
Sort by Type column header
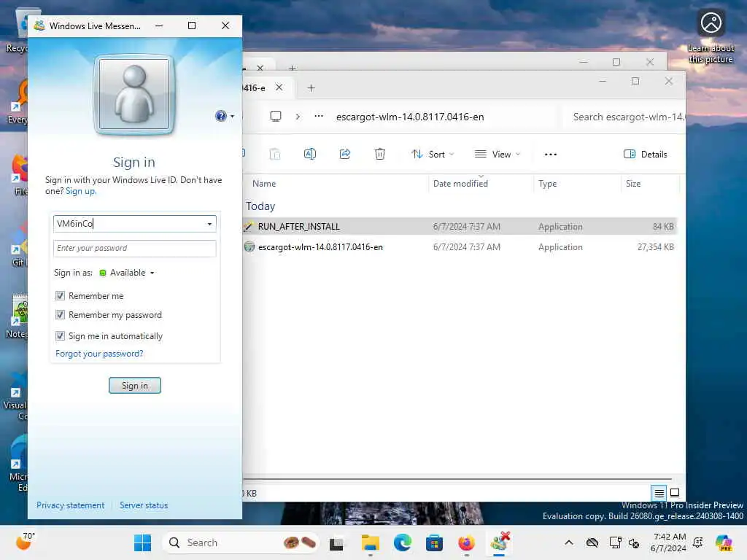click(x=547, y=183)
